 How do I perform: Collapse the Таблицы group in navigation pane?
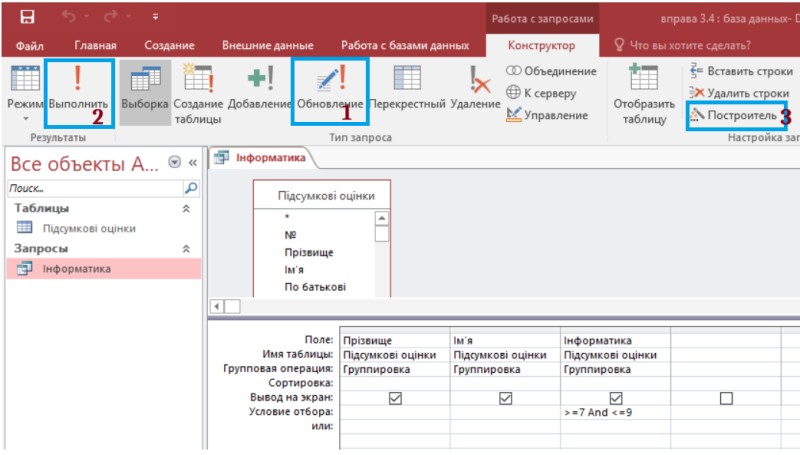(x=184, y=208)
